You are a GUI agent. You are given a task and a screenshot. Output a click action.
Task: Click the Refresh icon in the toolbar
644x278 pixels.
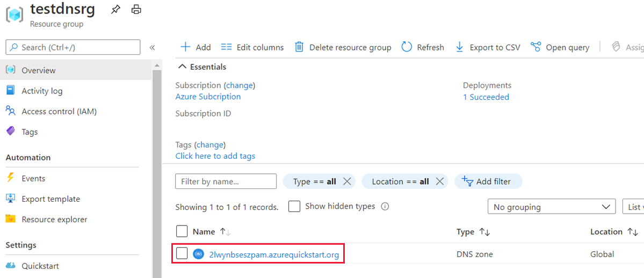click(x=407, y=47)
